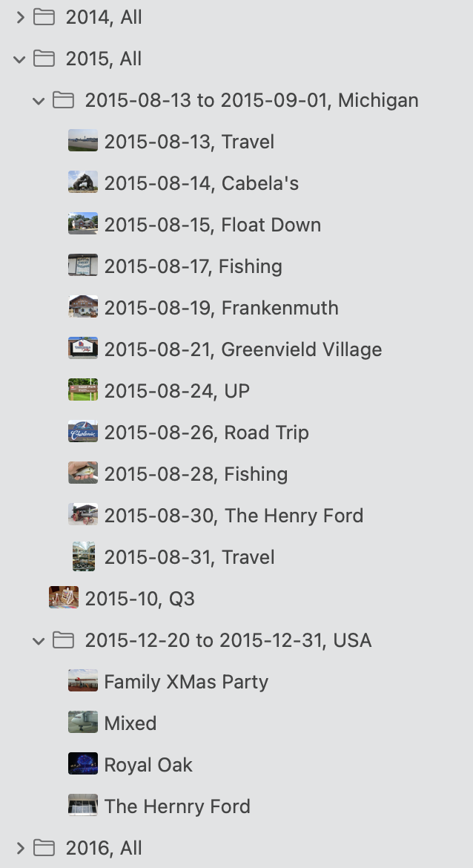
Task: Select the Family XMas Party album
Action: (186, 682)
